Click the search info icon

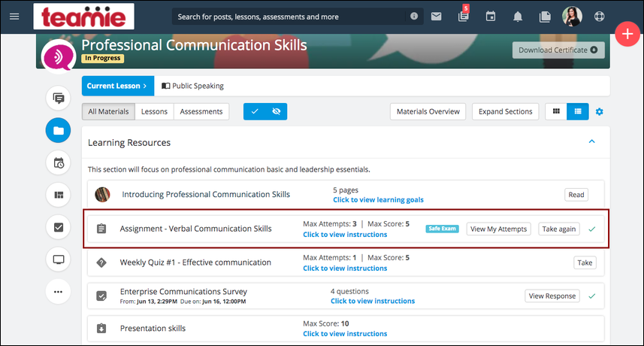coord(414,16)
